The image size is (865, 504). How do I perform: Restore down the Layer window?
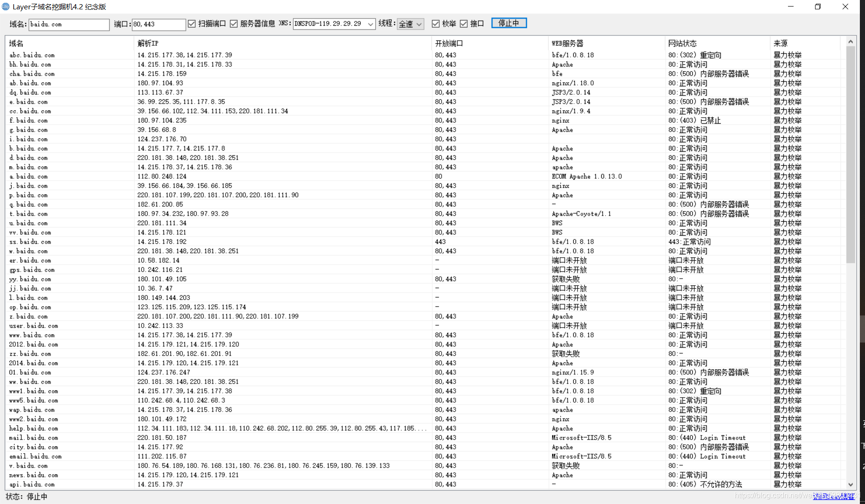click(x=818, y=7)
